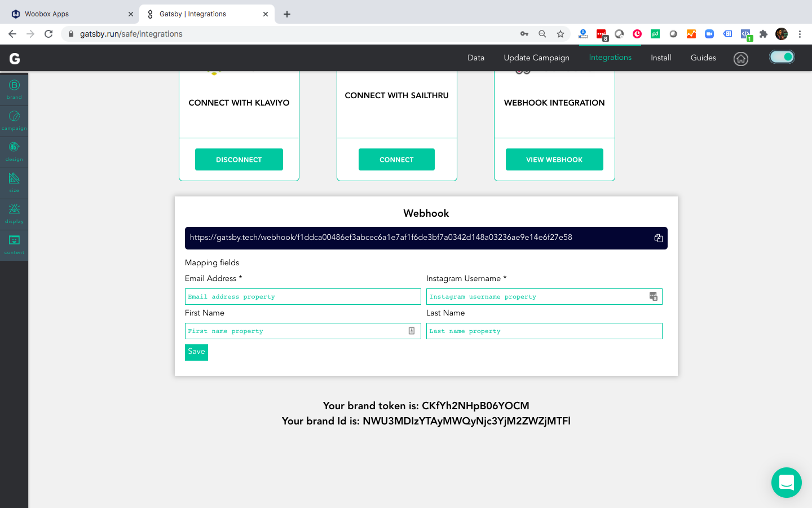Open the Guides menu item
Screen dimensions: 812x508
(703, 58)
